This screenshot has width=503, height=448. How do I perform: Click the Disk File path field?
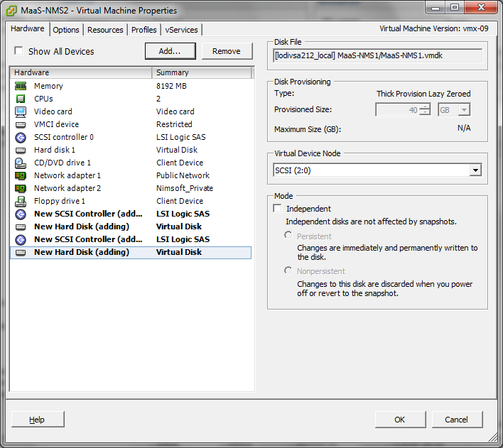click(377, 55)
